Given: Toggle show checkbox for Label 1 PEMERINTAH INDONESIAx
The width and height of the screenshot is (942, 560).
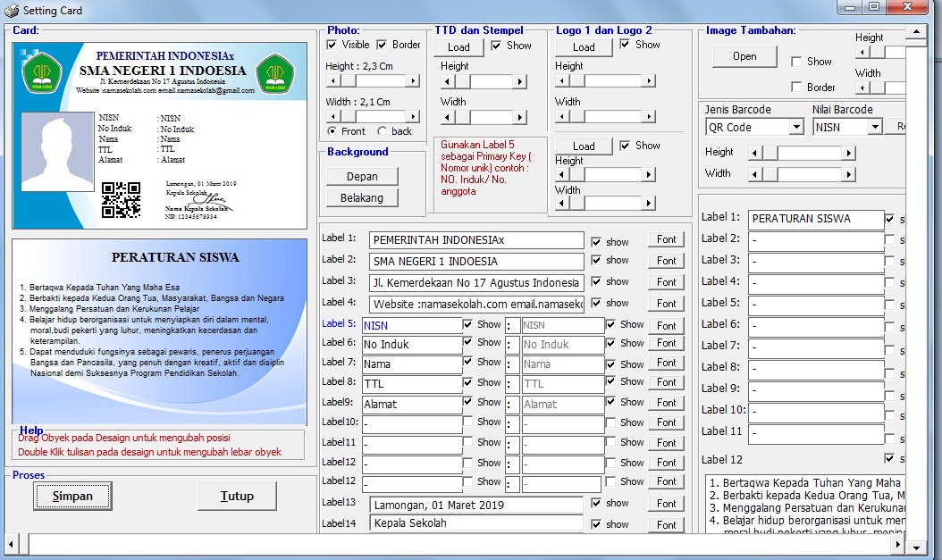Looking at the screenshot, I should [x=596, y=242].
